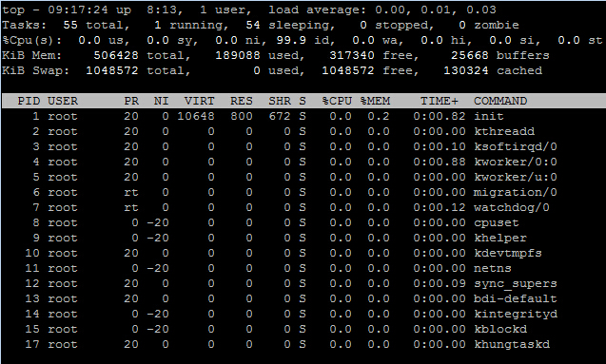Select the %MEM column header
Screen dimensions: 606x364
pyautogui.click(x=375, y=101)
